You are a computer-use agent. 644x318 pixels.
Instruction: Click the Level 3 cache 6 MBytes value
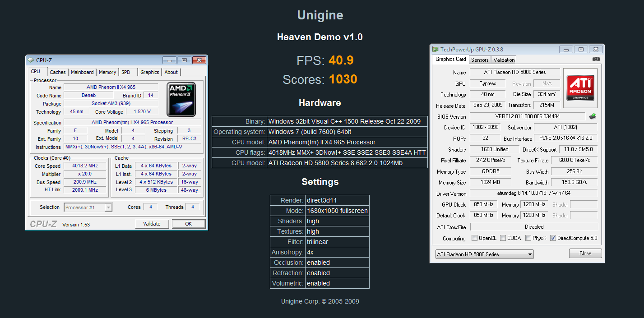pos(156,190)
